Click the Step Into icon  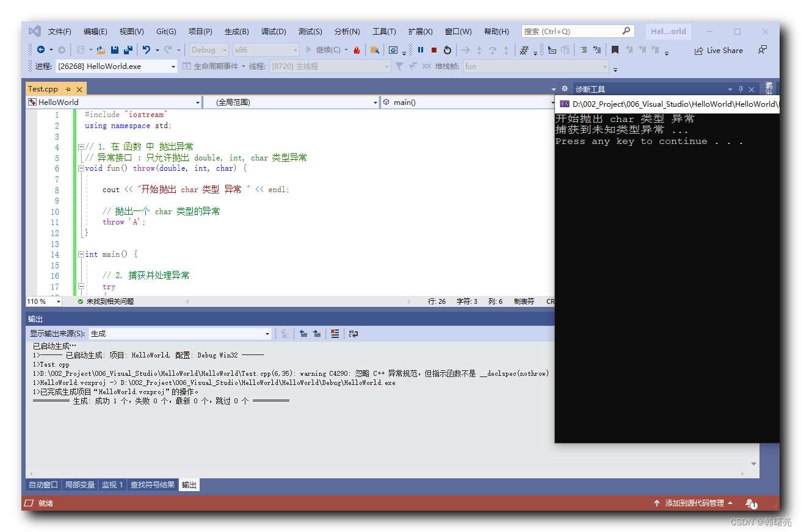click(479, 50)
